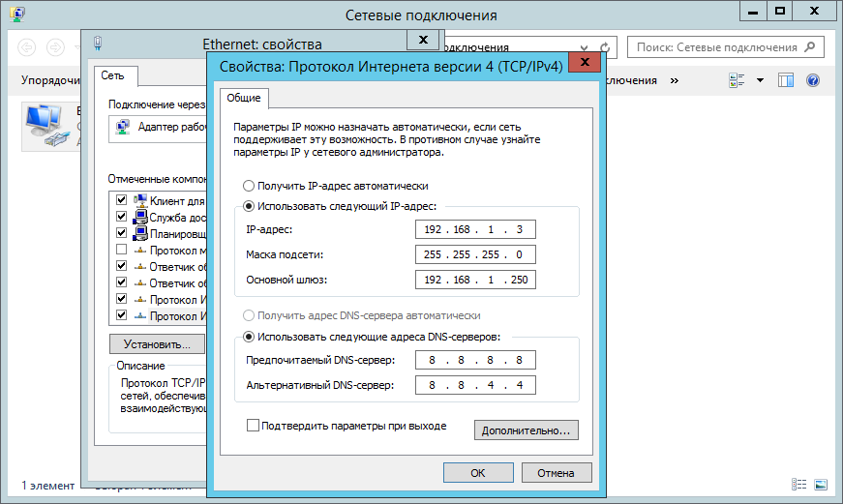Click the Help question mark icon
Viewport: 843px width, 504px height.
[813, 80]
